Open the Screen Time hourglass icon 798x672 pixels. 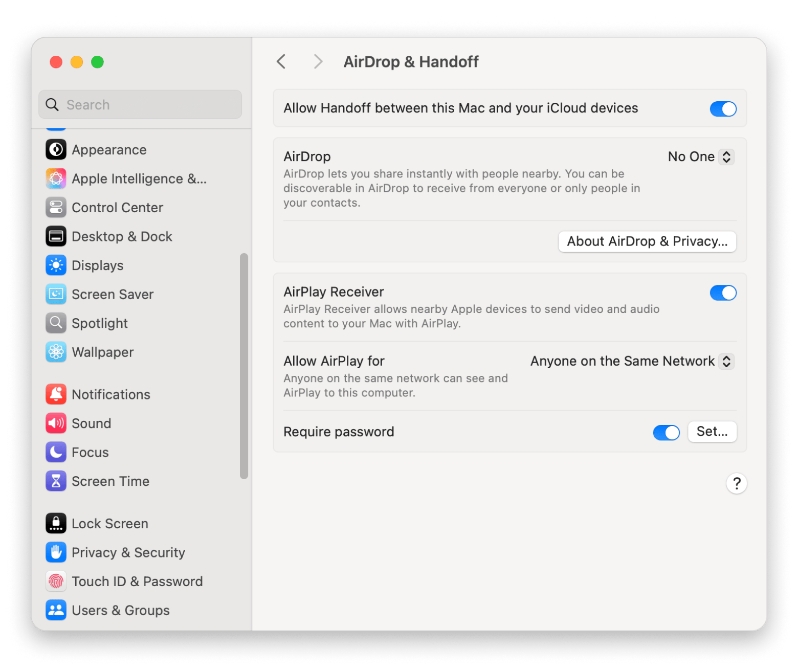point(56,481)
